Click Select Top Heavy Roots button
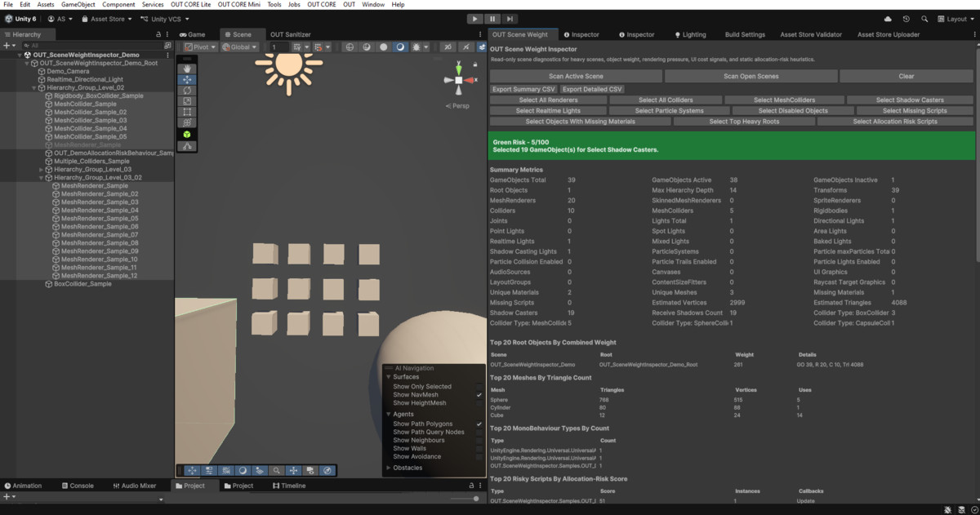Viewport: 980px width, 515px height. coord(744,121)
